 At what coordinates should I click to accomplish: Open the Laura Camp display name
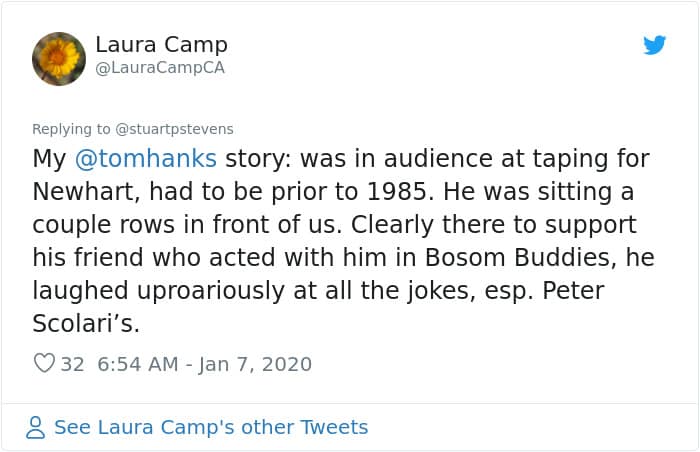coord(161,45)
